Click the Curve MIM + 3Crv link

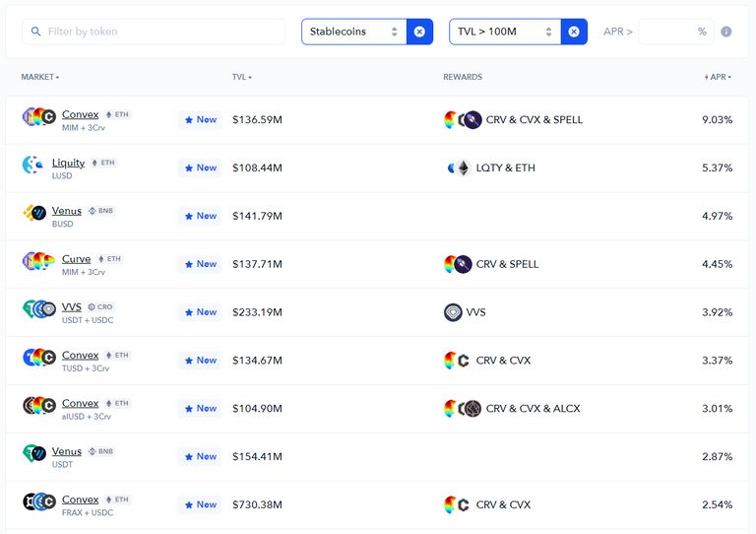pyautogui.click(x=76, y=259)
